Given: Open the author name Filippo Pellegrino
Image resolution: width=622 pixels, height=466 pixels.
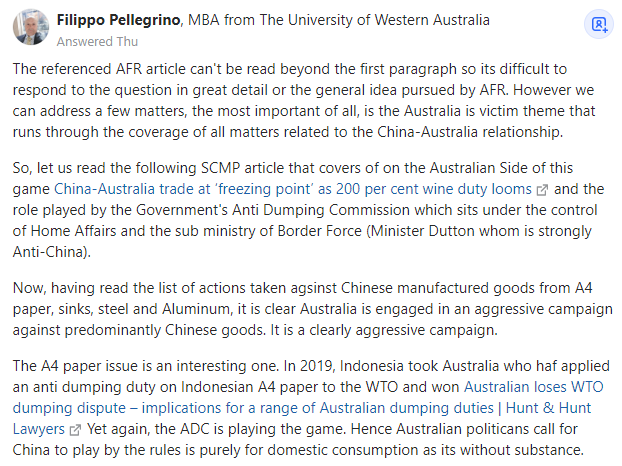Looking at the screenshot, I should pyautogui.click(x=119, y=20).
